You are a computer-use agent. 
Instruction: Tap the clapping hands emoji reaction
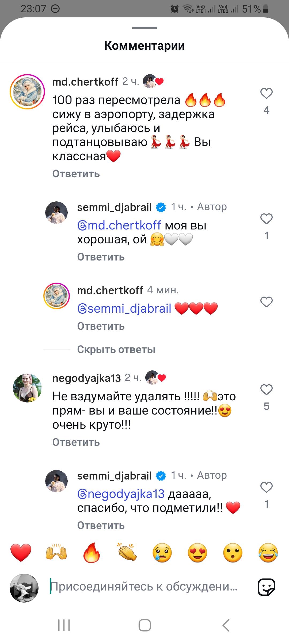point(127,553)
